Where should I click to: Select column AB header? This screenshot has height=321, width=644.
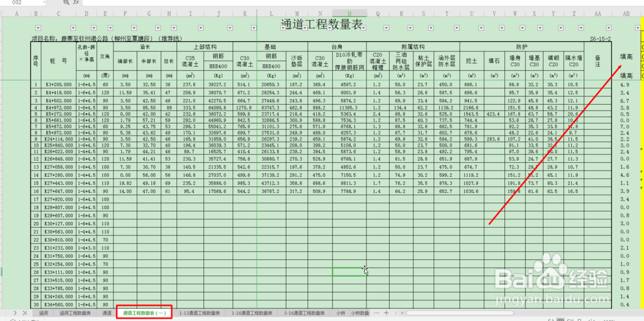626,14
